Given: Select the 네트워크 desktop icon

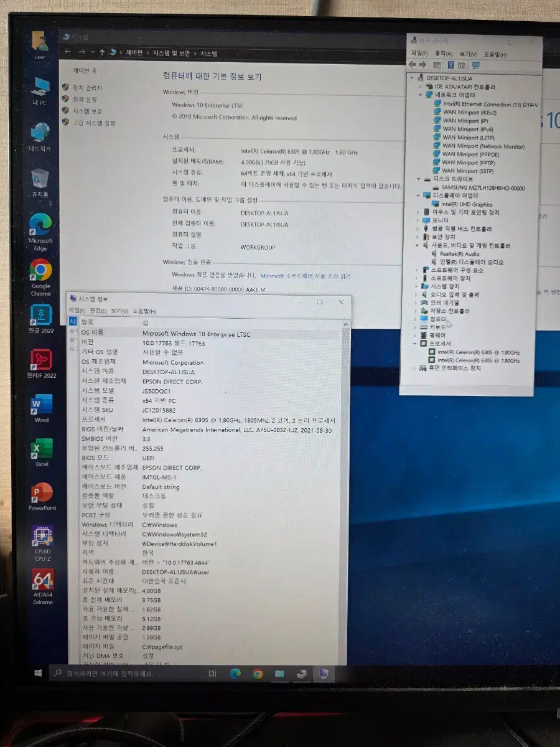Looking at the screenshot, I should [x=40, y=137].
